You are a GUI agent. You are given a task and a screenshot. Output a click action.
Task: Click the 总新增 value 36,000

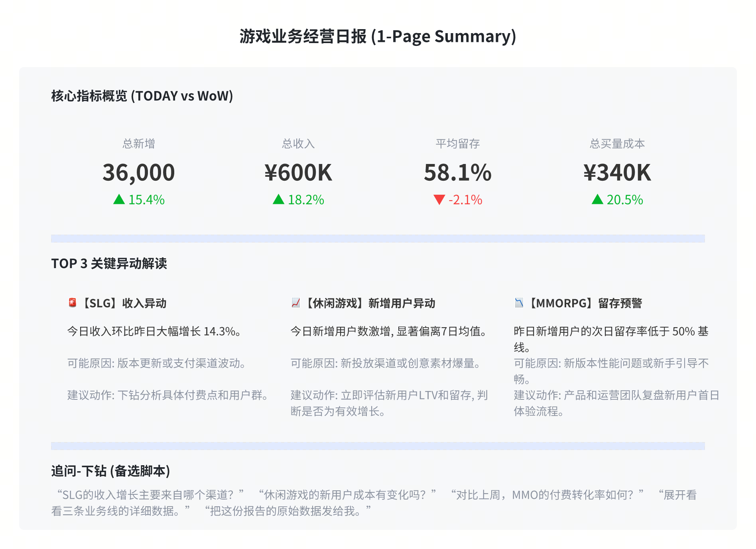(139, 172)
